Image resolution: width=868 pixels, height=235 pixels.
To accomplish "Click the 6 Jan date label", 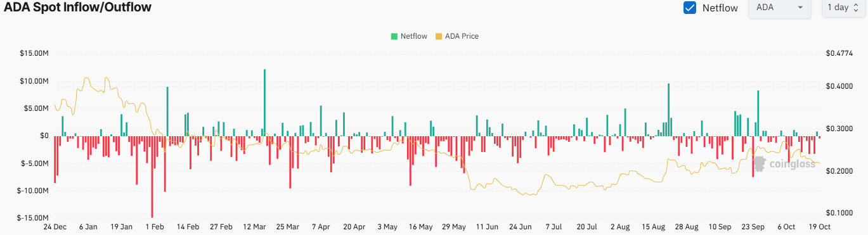I will coord(88,227).
